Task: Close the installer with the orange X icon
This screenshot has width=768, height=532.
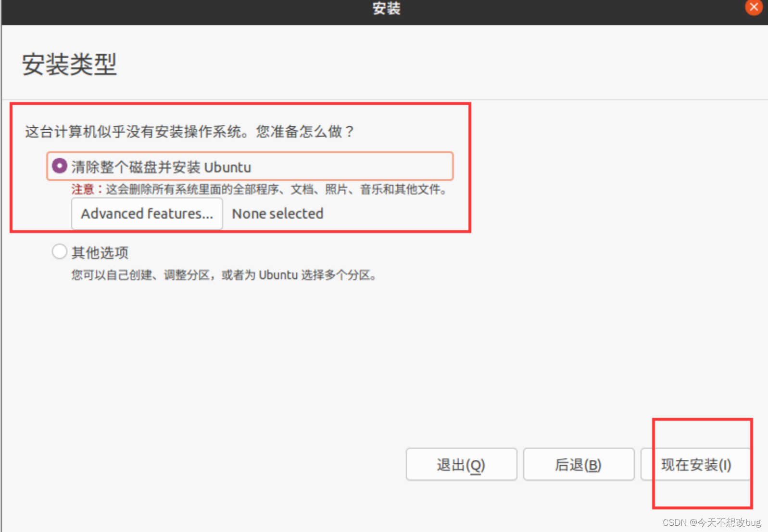Action: [x=754, y=7]
